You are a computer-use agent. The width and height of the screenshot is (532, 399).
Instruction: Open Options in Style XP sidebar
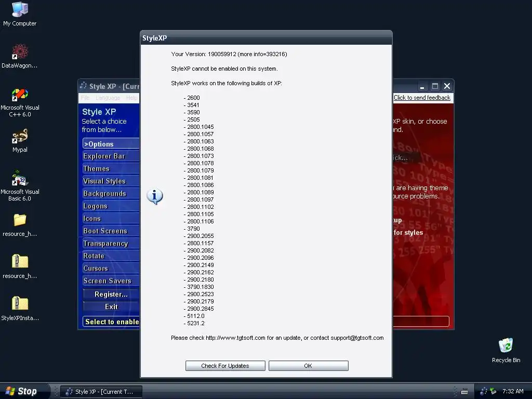[111, 144]
